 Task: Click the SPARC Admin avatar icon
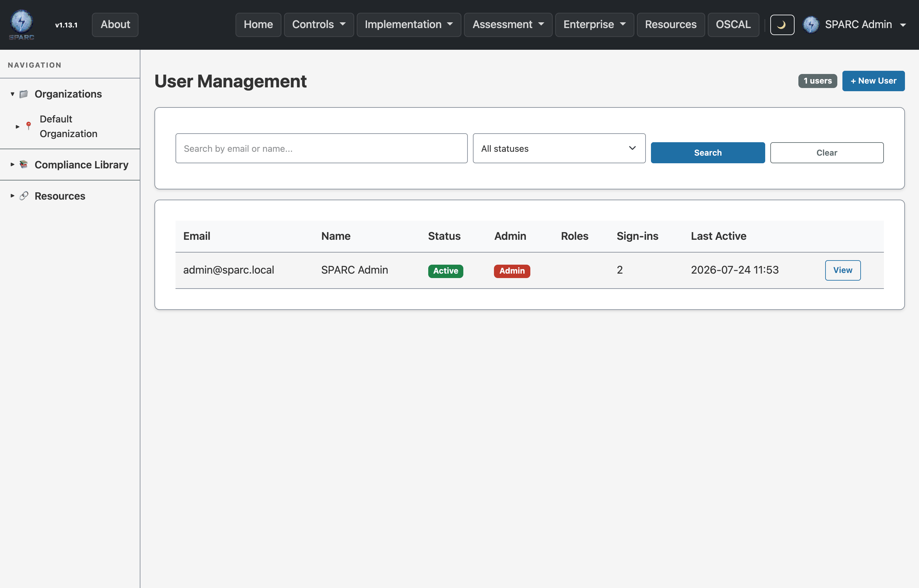811,25
